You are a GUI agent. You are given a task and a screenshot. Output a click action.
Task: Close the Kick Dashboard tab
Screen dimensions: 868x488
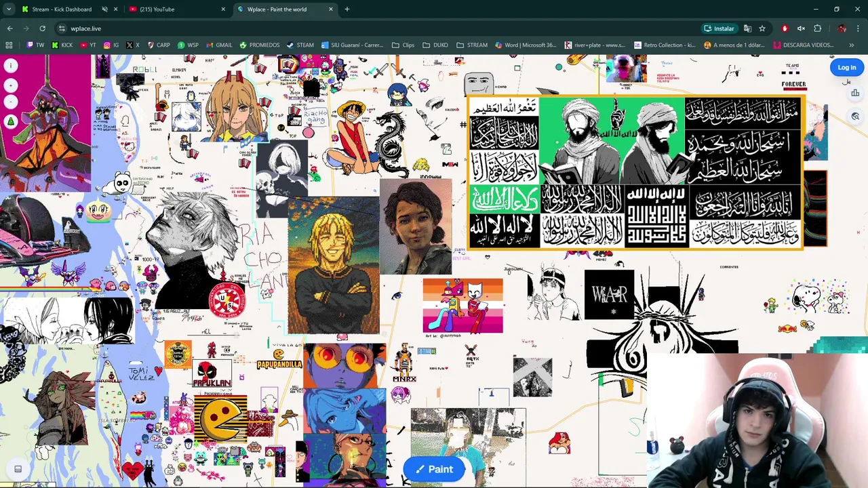coord(115,9)
